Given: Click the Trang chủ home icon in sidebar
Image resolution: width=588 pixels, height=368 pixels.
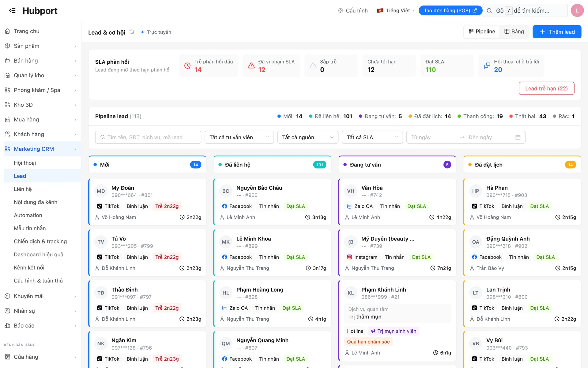Looking at the screenshot, I should [7, 31].
